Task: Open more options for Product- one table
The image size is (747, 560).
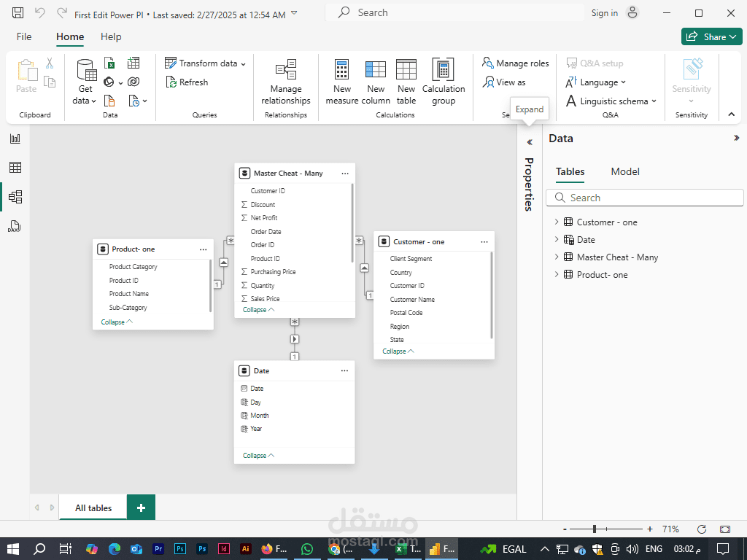Action: [204, 249]
